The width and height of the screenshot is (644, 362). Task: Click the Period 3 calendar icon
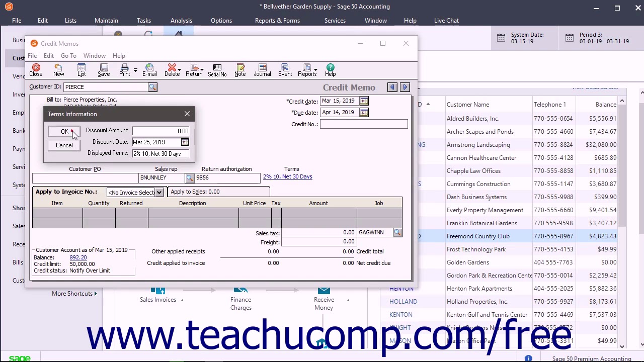(569, 38)
